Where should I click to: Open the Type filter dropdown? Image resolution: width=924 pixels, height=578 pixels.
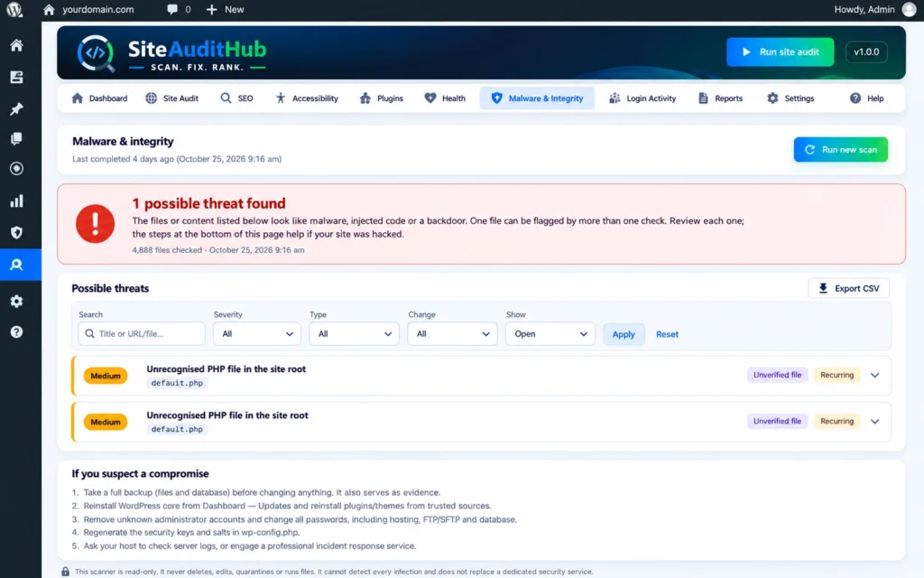(x=354, y=334)
